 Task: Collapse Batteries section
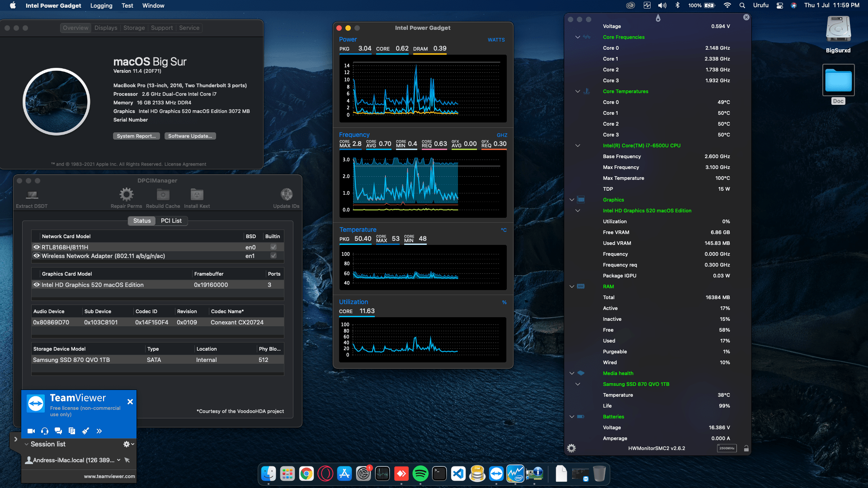point(572,417)
